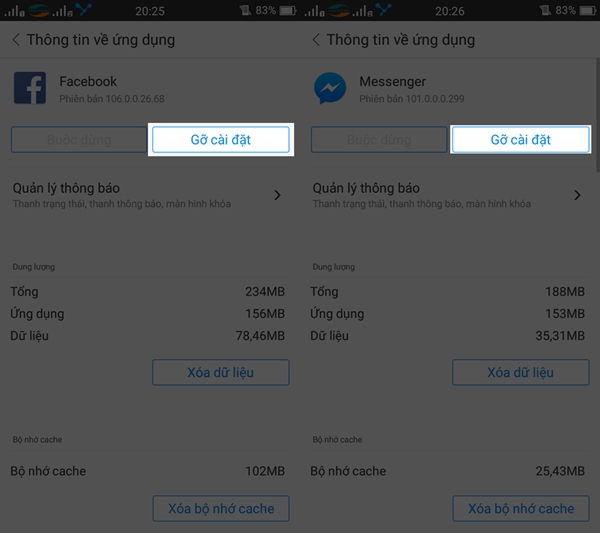Open Messenger's Quản lý thông báo chevron
The width and height of the screenshot is (600, 533).
pos(577,195)
